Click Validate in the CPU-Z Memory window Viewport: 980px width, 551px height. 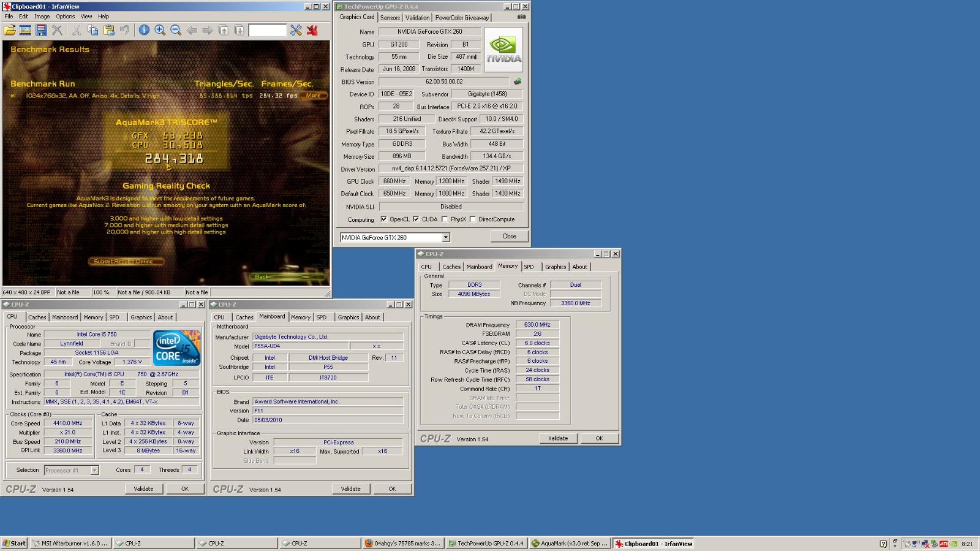(558, 438)
